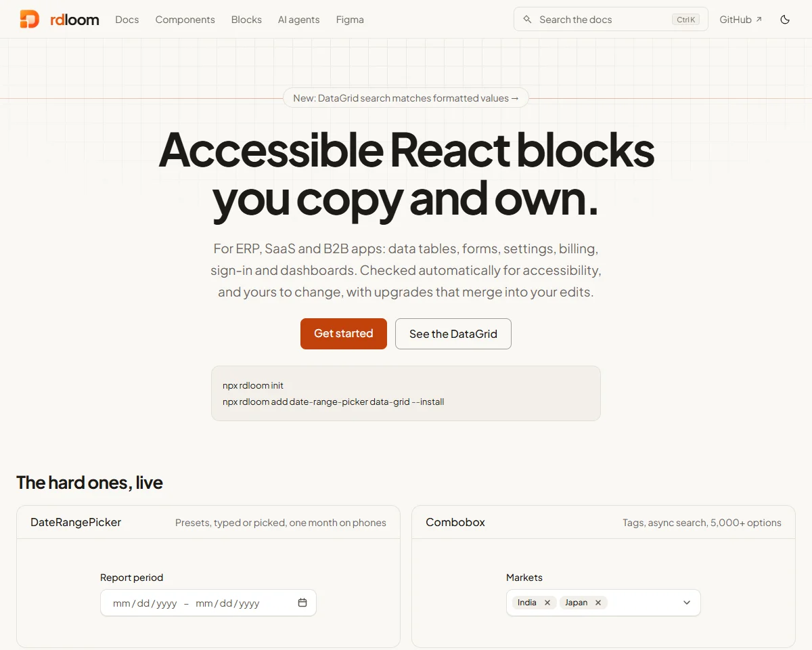Toggle dark mode with moon icon
Viewport: 812px width, 650px height.
[x=785, y=20]
